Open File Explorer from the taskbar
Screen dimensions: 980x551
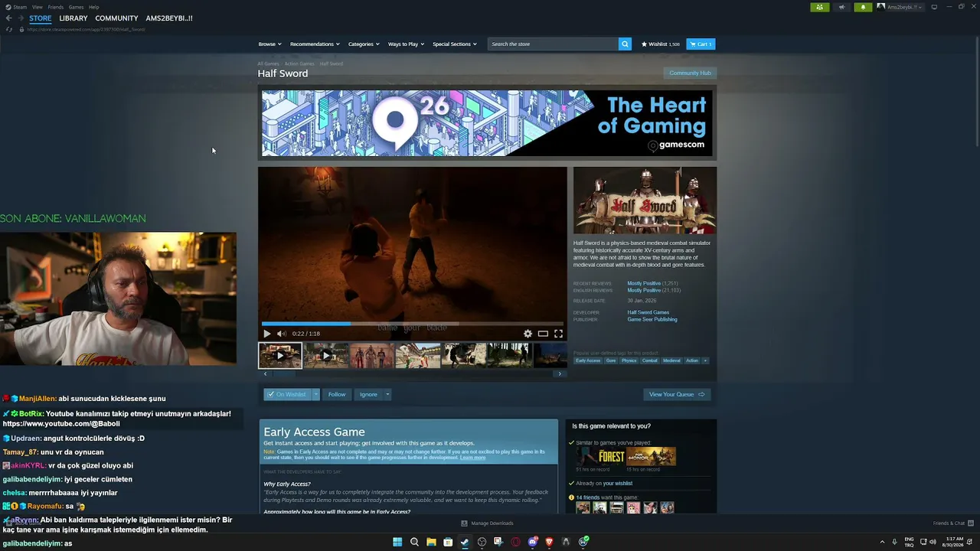click(x=431, y=542)
